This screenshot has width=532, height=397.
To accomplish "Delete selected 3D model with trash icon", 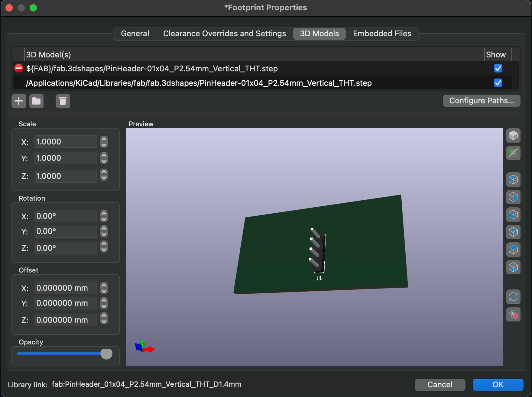I will coord(63,101).
